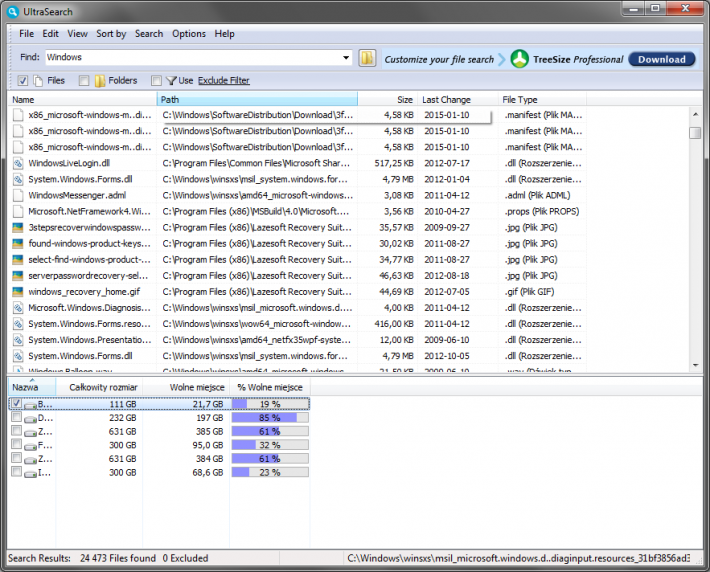The image size is (710, 572).
Task: Check the 232 GB drive checkbox
Action: 16,417
